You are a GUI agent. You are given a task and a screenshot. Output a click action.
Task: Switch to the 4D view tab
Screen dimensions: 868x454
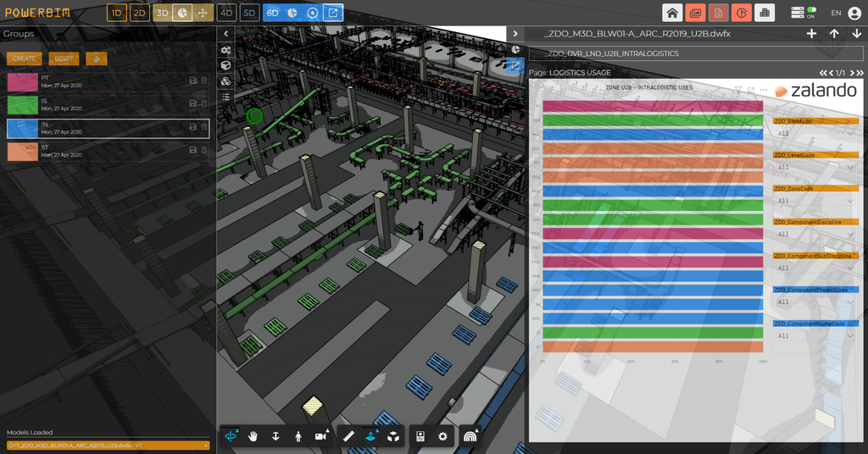(x=225, y=13)
